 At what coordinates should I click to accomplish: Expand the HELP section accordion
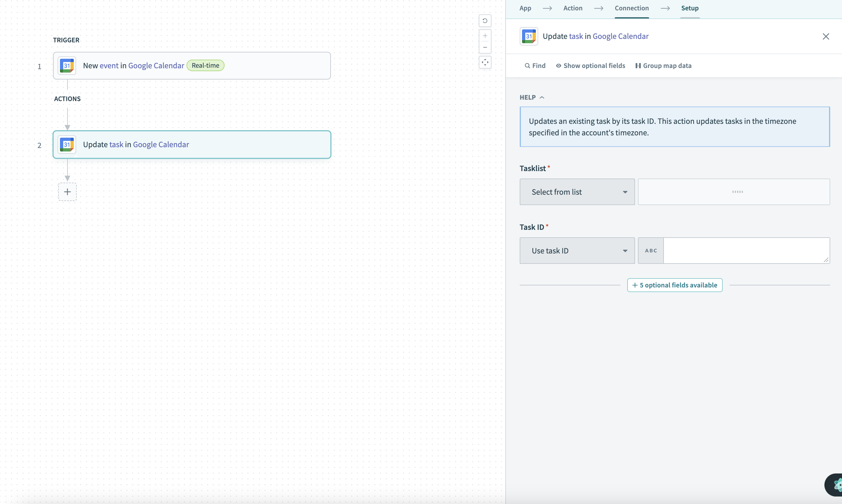pyautogui.click(x=531, y=96)
